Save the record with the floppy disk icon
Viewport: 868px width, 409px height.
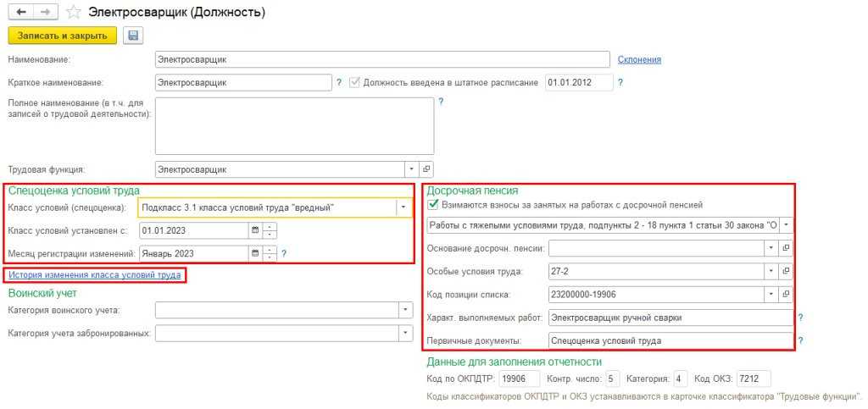133,36
